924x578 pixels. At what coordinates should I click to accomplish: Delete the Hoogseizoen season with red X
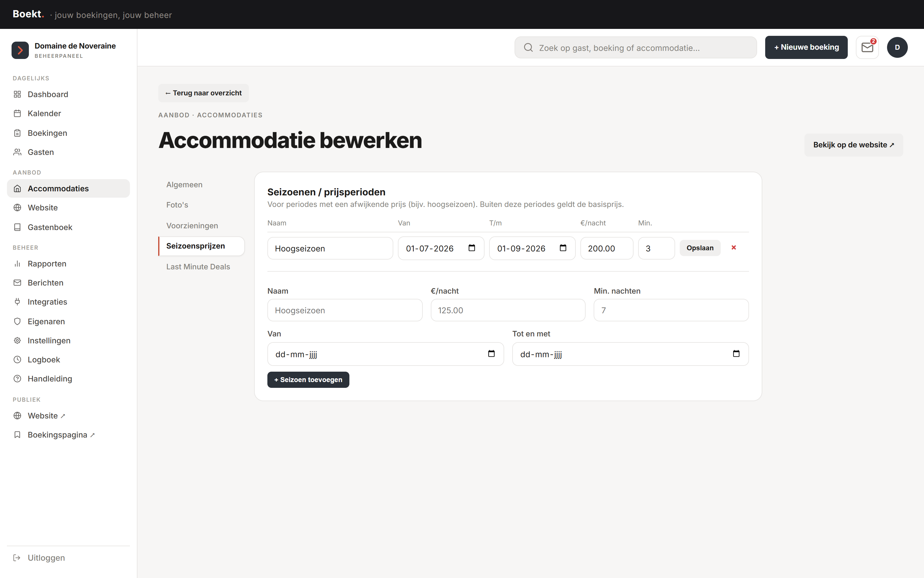point(733,247)
